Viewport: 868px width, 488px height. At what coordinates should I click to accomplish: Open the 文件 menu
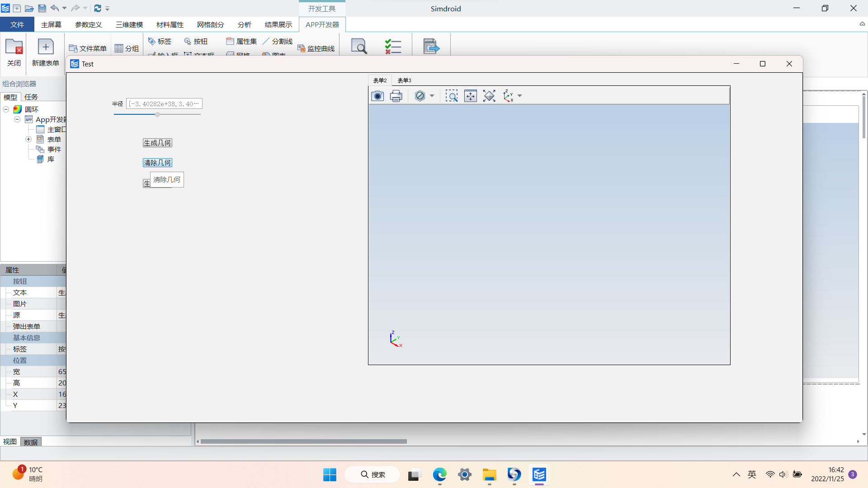[17, 24]
